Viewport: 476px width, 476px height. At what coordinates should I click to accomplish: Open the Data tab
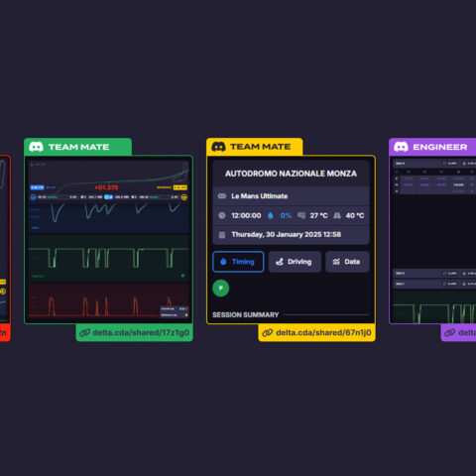click(x=347, y=262)
